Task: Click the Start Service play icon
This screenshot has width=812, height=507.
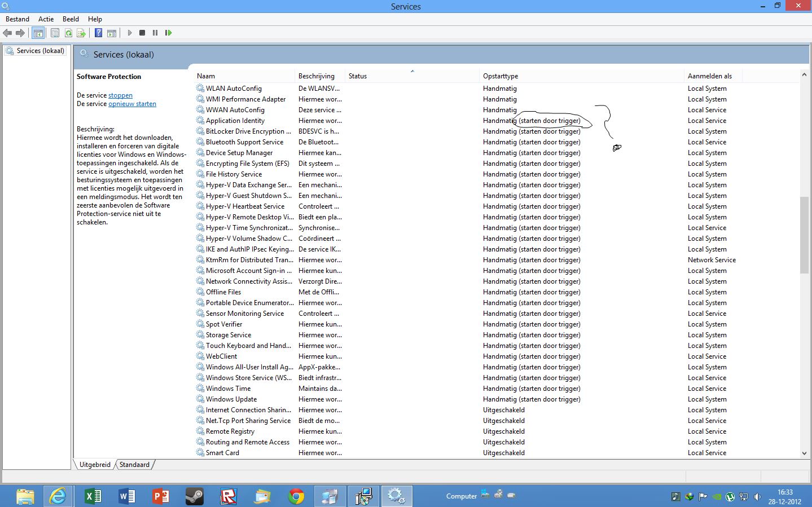Action: click(x=130, y=33)
